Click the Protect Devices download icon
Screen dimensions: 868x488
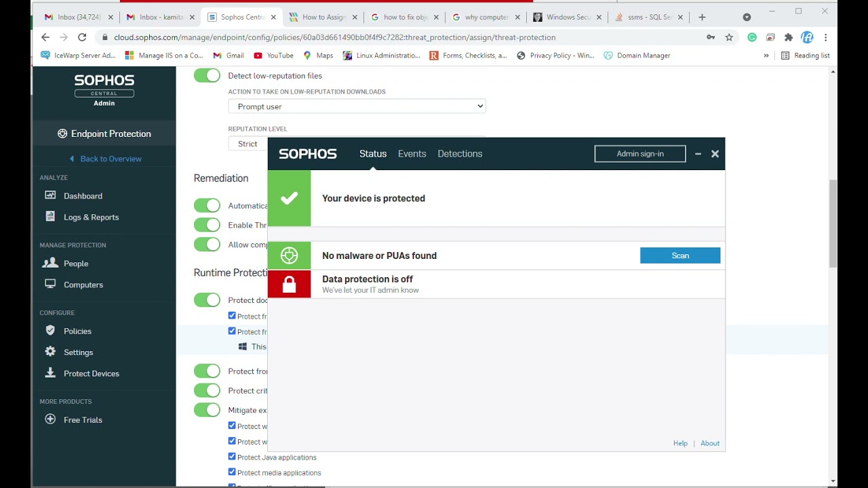coord(50,373)
